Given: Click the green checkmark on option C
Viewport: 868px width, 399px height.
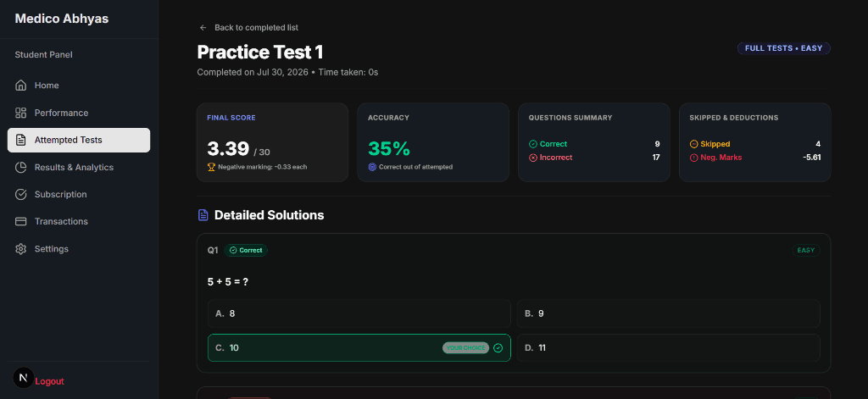Looking at the screenshot, I should coord(498,348).
